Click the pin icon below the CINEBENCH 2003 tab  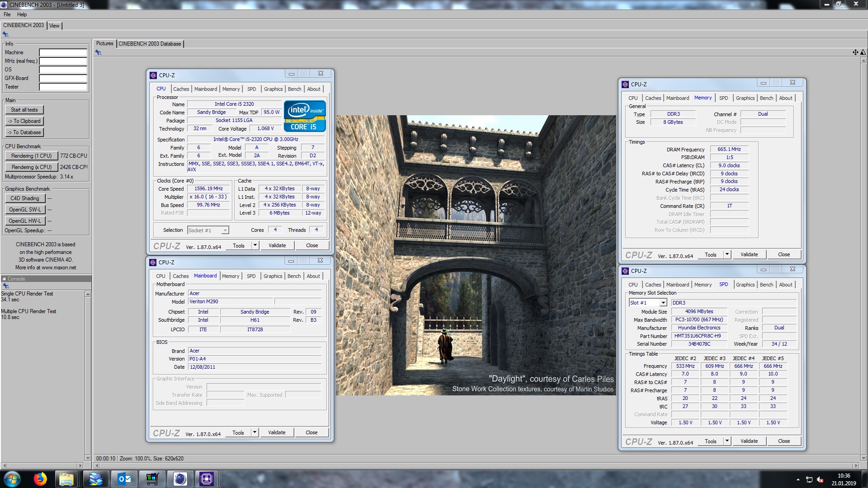(x=5, y=34)
